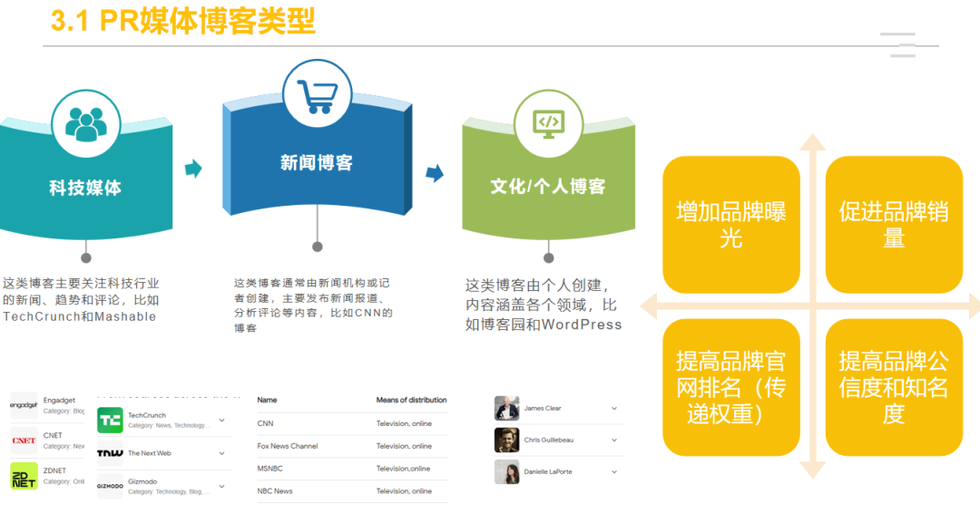Click the people group icon above 科技媒体

85,124
